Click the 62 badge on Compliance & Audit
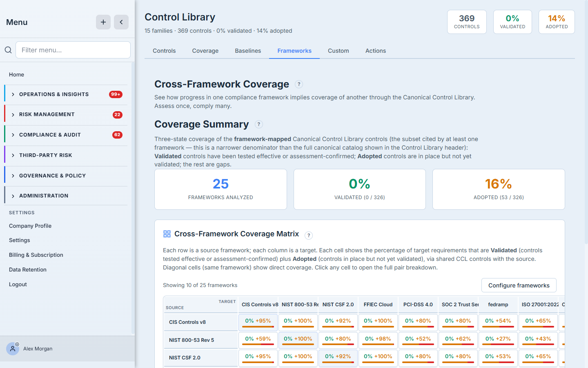 pyautogui.click(x=118, y=135)
